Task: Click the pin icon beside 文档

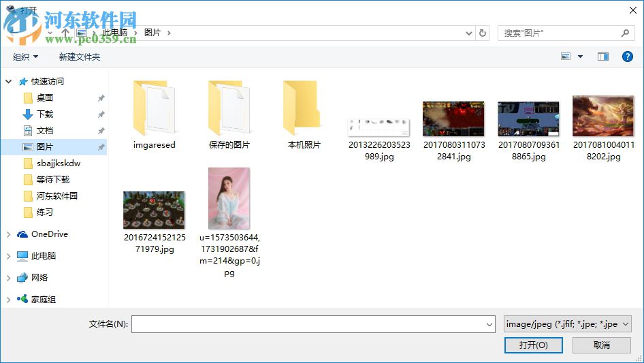Action: click(x=101, y=131)
